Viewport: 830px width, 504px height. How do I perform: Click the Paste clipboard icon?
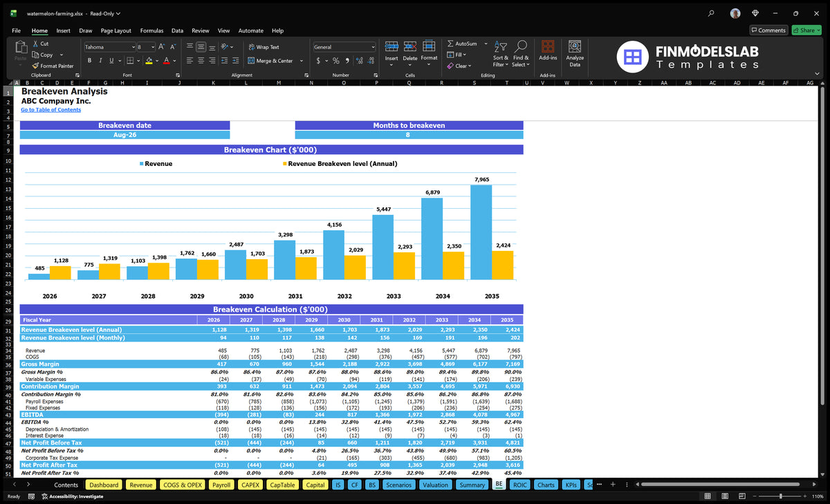[20, 48]
